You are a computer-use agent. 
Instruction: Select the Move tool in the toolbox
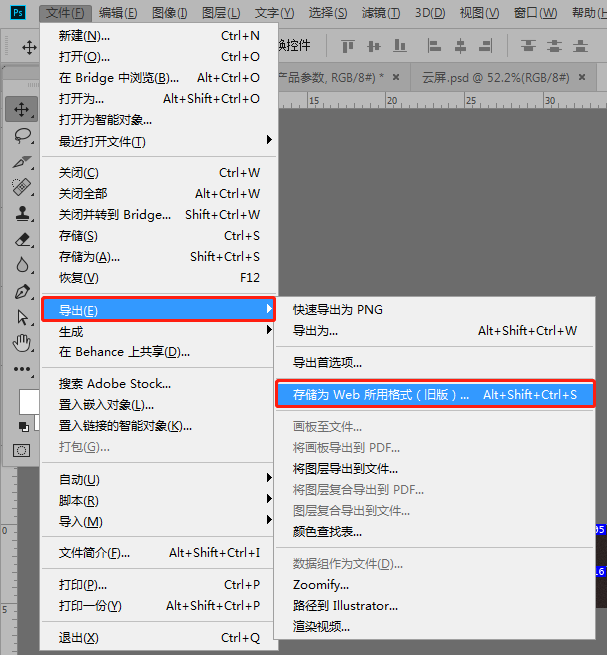click(21, 109)
